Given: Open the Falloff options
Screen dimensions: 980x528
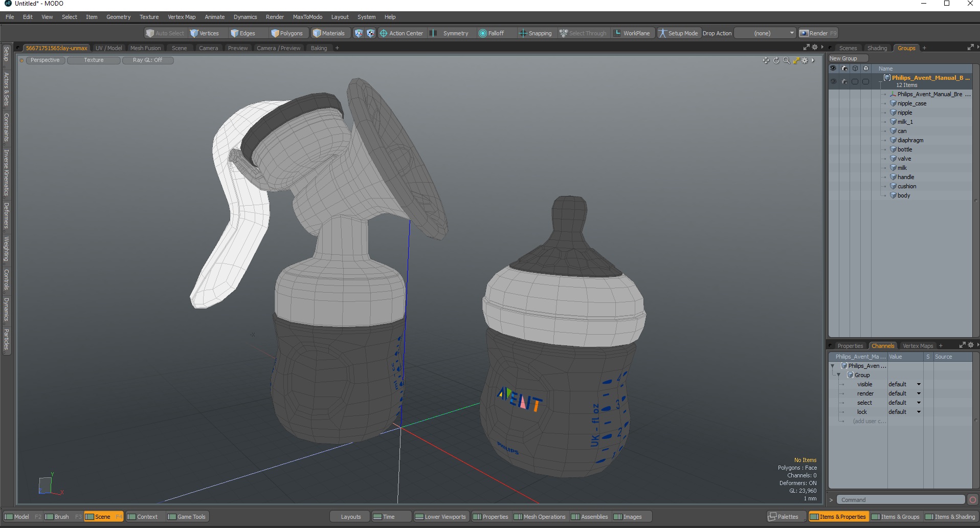Looking at the screenshot, I should 491,33.
